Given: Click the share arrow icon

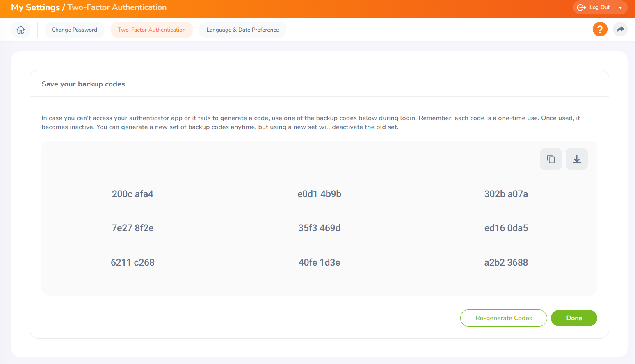Looking at the screenshot, I should tap(620, 29).
